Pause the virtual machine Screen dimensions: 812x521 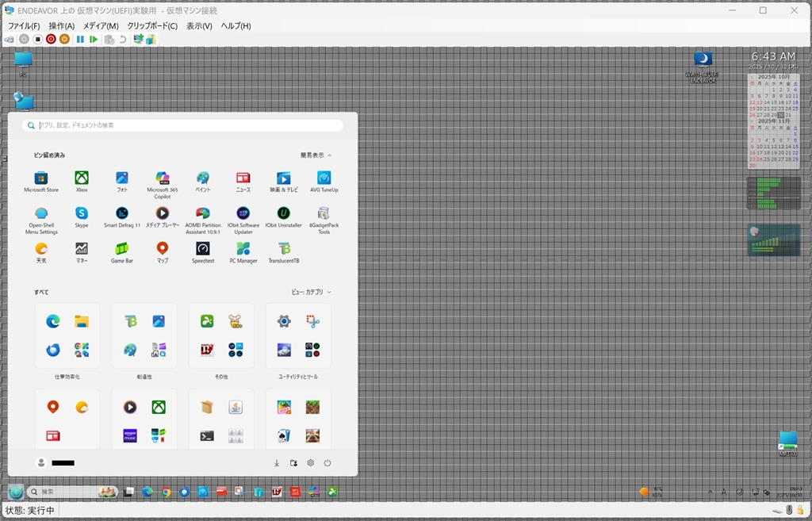click(80, 40)
